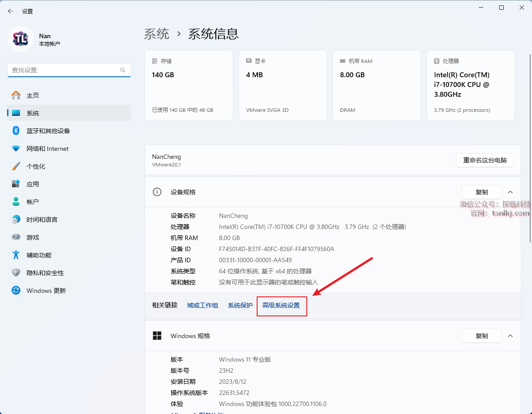Click the Home (主页) icon in sidebar
Viewport: 532px width, 414px height.
coord(16,95)
